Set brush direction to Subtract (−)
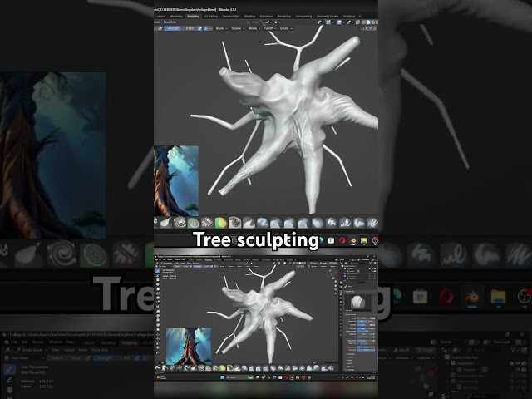532x399 pixels. [x=210, y=28]
